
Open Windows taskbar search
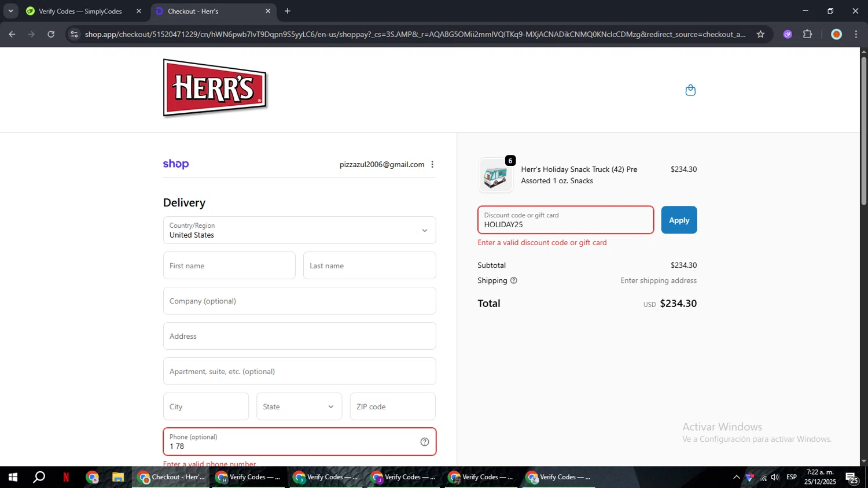(39, 477)
